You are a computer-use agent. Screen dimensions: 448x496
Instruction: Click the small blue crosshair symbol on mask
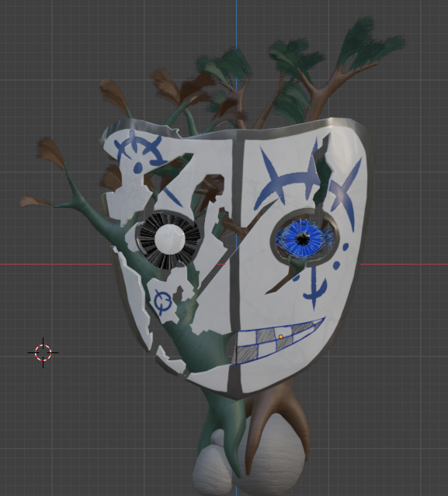(x=163, y=302)
